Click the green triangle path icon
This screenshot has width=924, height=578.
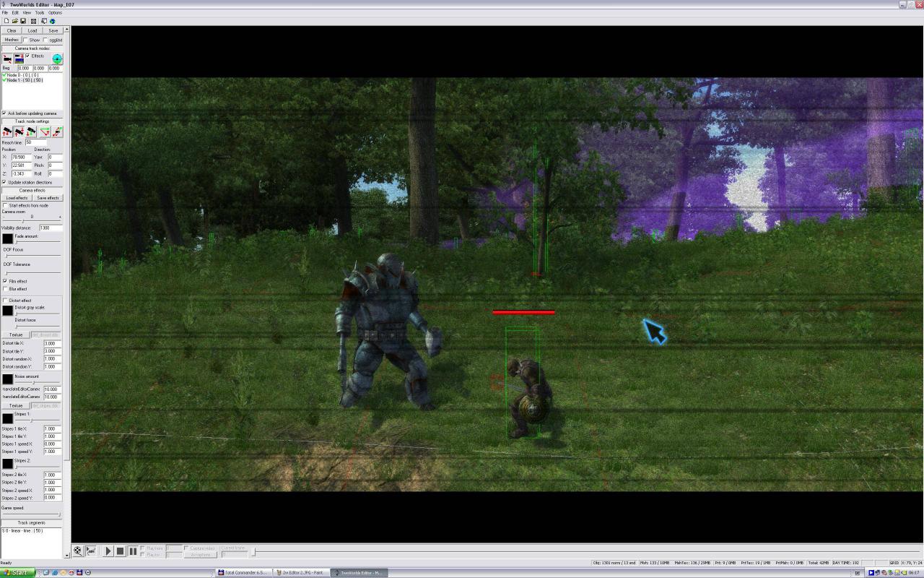point(45,131)
